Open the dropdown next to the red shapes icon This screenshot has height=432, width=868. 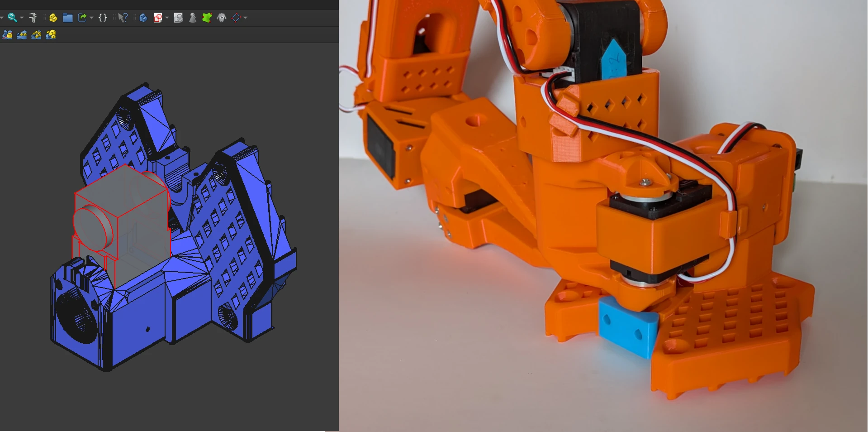(x=167, y=18)
